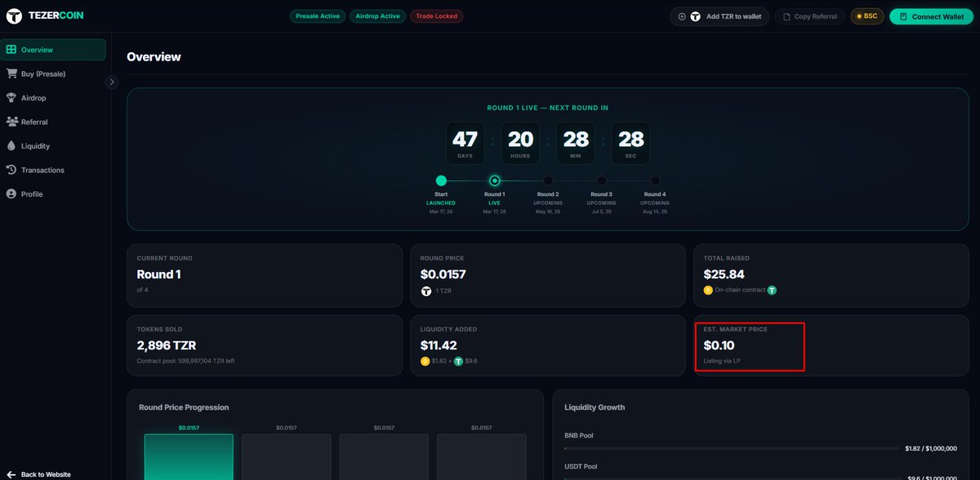This screenshot has width=980, height=480.
Task: Click the TZR coin icon in header
Action: (x=696, y=16)
